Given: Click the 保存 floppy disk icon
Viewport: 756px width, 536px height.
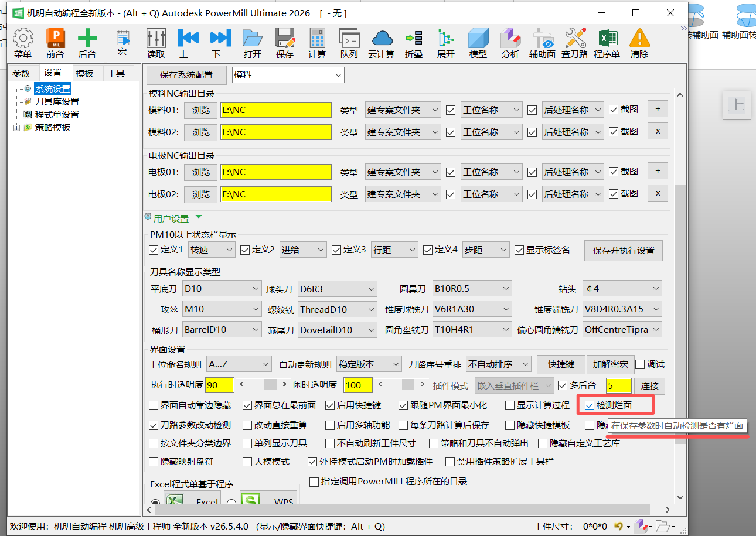Looking at the screenshot, I should click(x=285, y=43).
